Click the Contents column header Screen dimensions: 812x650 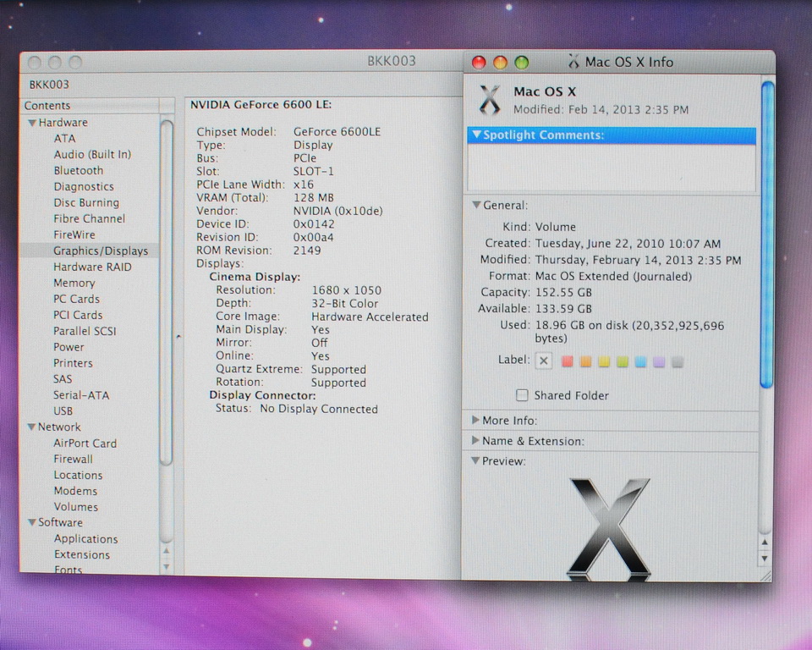(89, 105)
